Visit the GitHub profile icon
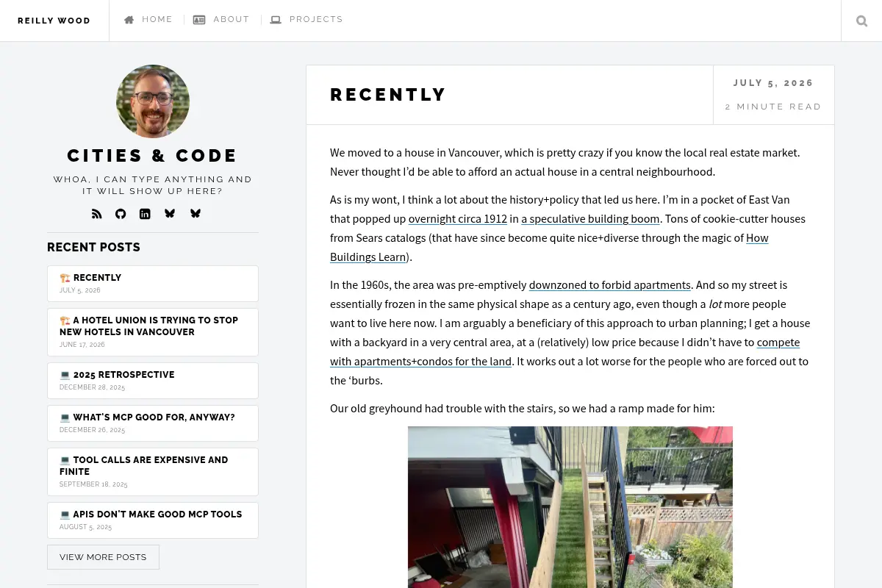The width and height of the screenshot is (882, 588). [x=121, y=214]
